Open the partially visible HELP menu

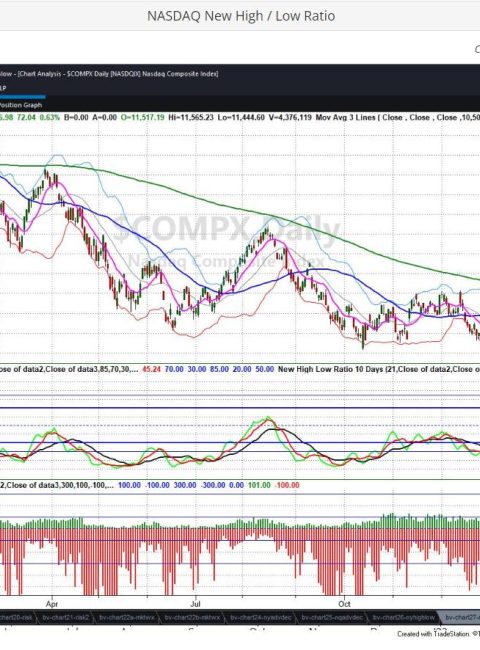pyautogui.click(x=2, y=88)
